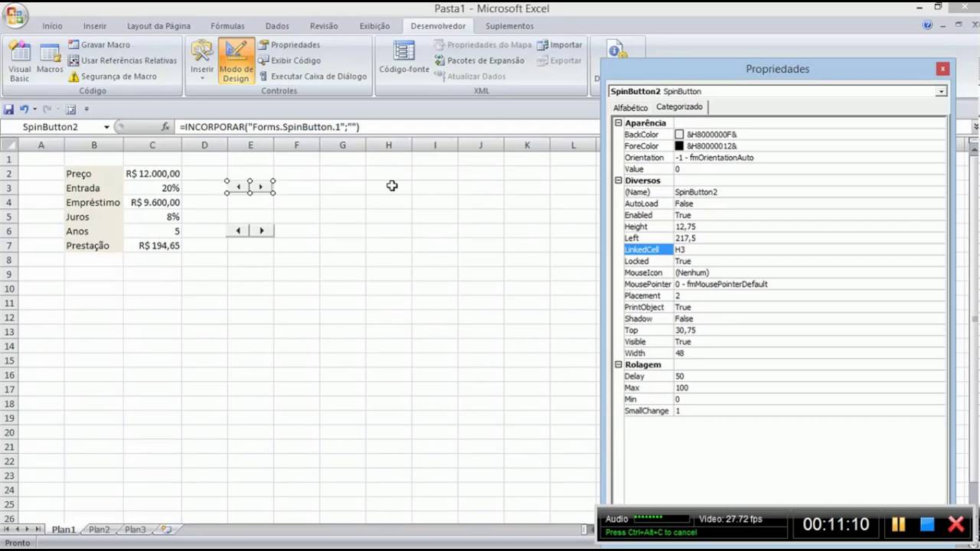Image resolution: width=980 pixels, height=551 pixels.
Task: Switch to sheet Plan3
Action: (135, 530)
